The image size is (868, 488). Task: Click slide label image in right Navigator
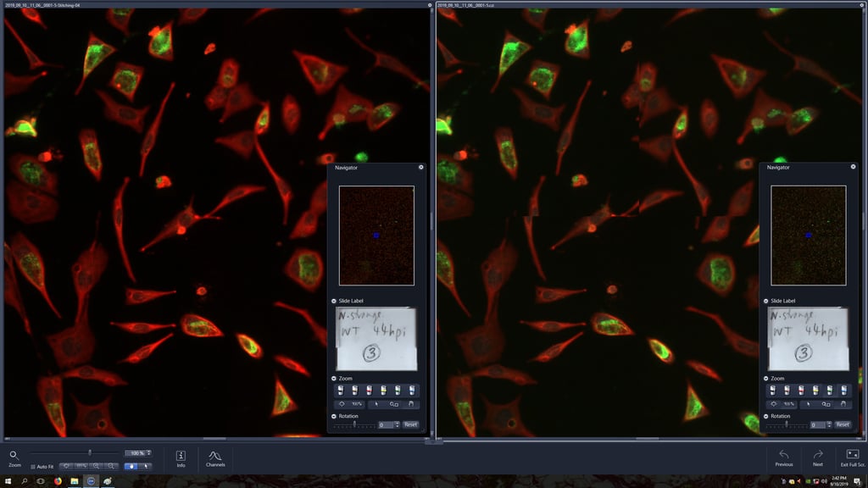coord(808,339)
